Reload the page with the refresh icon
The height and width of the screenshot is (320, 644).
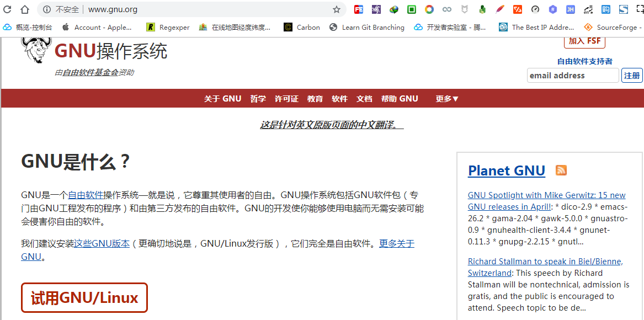8,9
